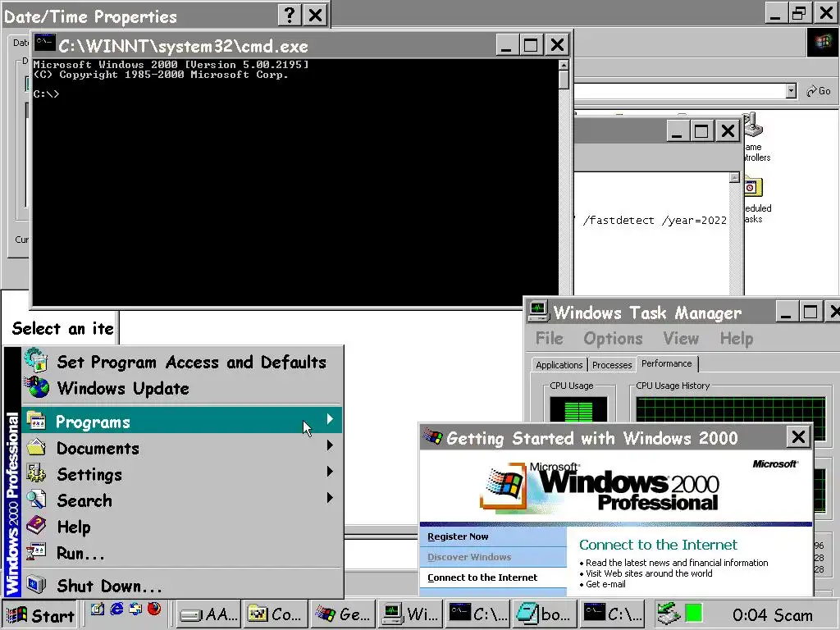840x630 pixels.
Task: Switch to the Processes tab
Action: (x=612, y=365)
